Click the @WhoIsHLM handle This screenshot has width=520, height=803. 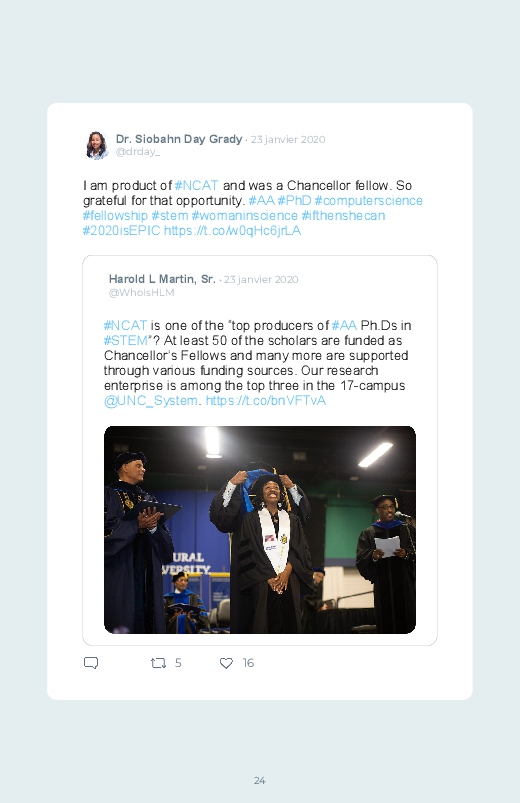click(141, 292)
